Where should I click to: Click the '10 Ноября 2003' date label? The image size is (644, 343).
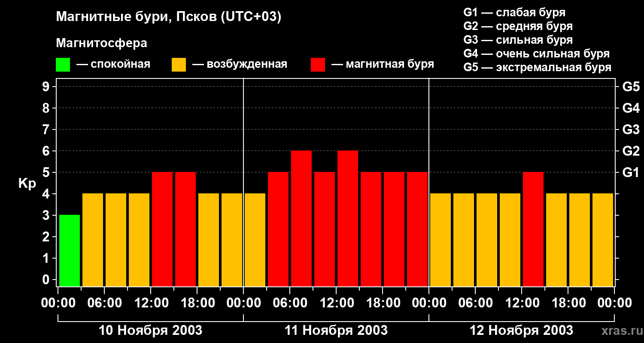(151, 331)
